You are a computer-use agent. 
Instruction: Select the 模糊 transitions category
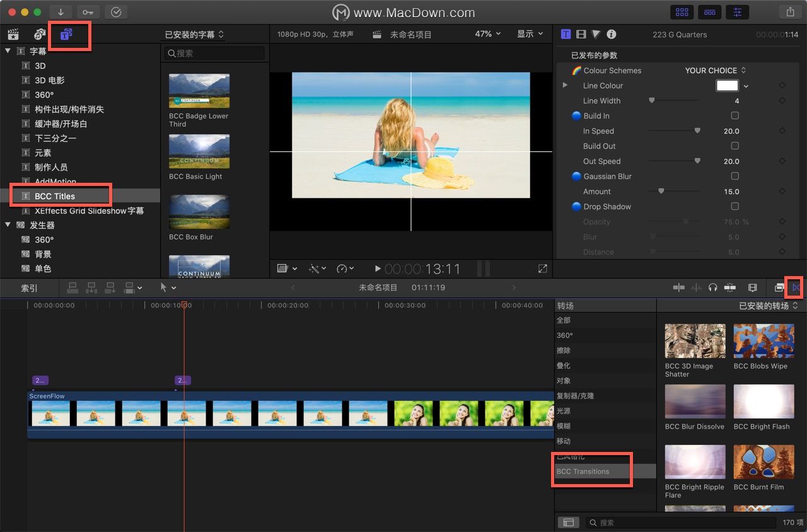605,426
